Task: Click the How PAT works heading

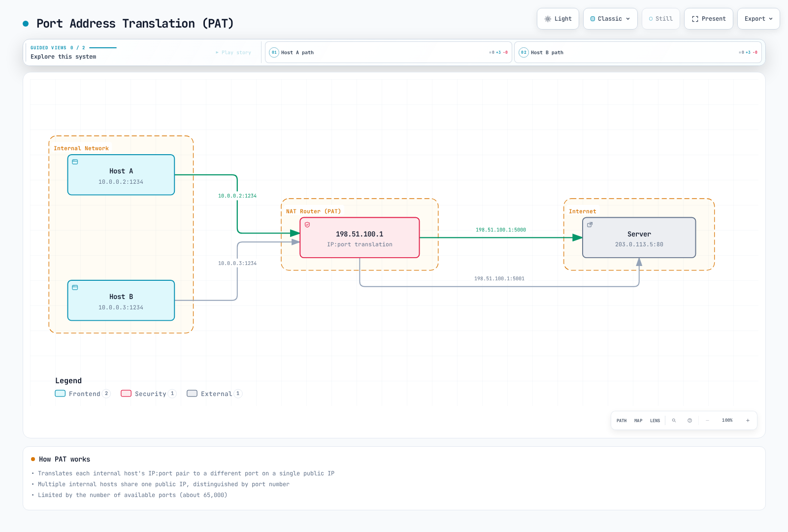Action: pos(65,460)
